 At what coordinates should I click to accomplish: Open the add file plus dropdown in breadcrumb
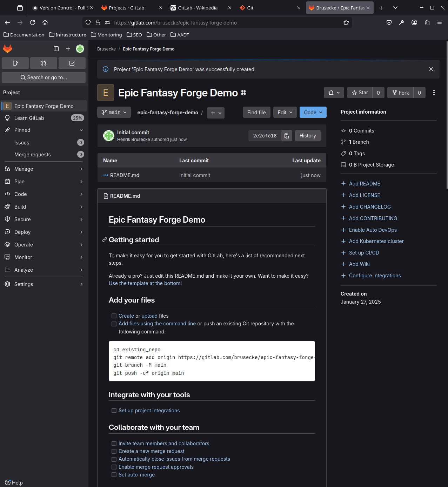(216, 113)
